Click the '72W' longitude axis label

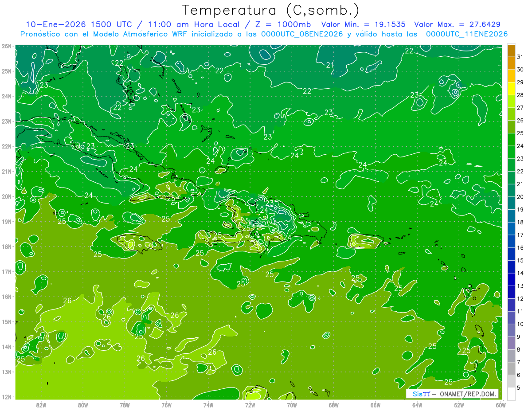(x=250, y=404)
